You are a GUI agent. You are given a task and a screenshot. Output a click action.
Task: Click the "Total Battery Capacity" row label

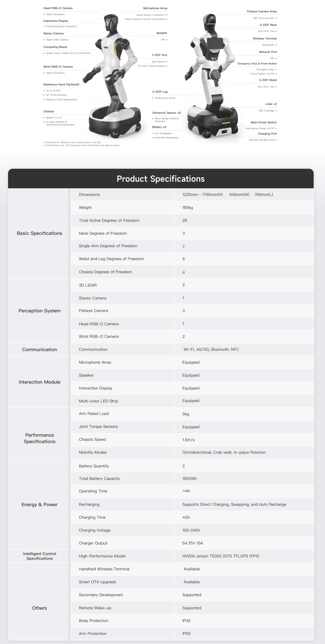(x=99, y=478)
